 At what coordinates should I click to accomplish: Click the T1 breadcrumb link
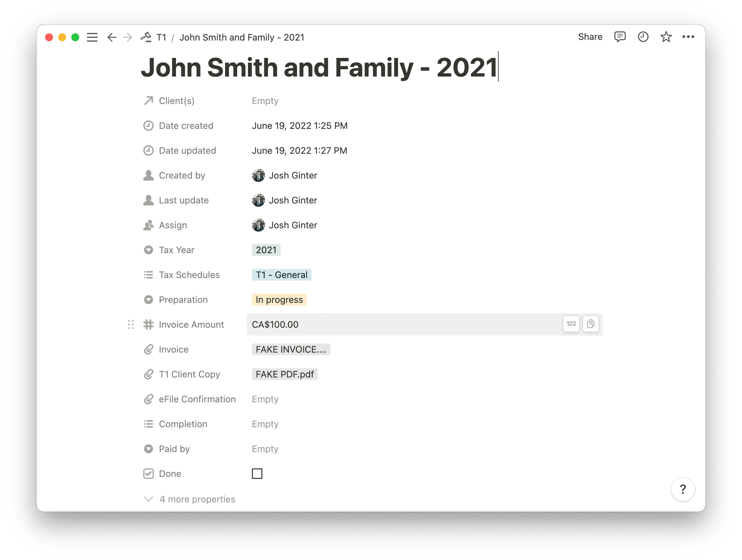click(x=161, y=37)
